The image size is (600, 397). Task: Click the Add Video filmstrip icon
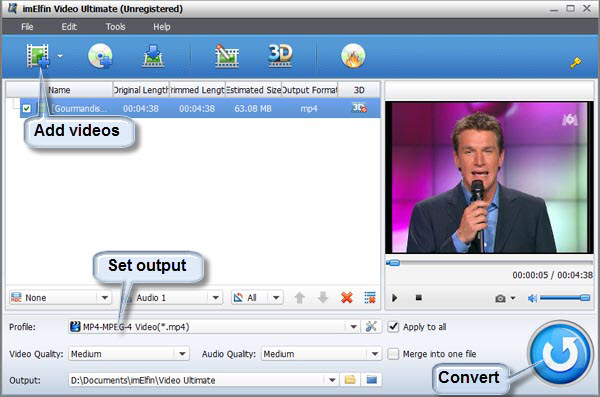click(x=38, y=56)
